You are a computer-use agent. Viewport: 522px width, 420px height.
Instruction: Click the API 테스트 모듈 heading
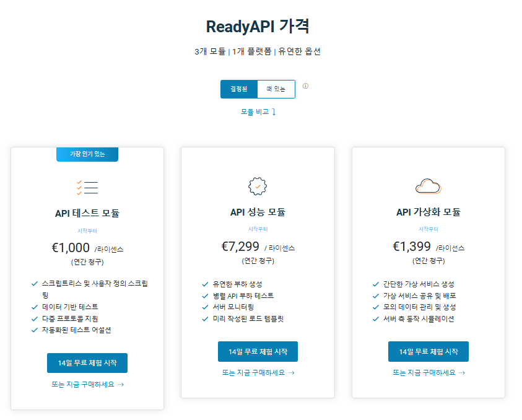coord(87,213)
